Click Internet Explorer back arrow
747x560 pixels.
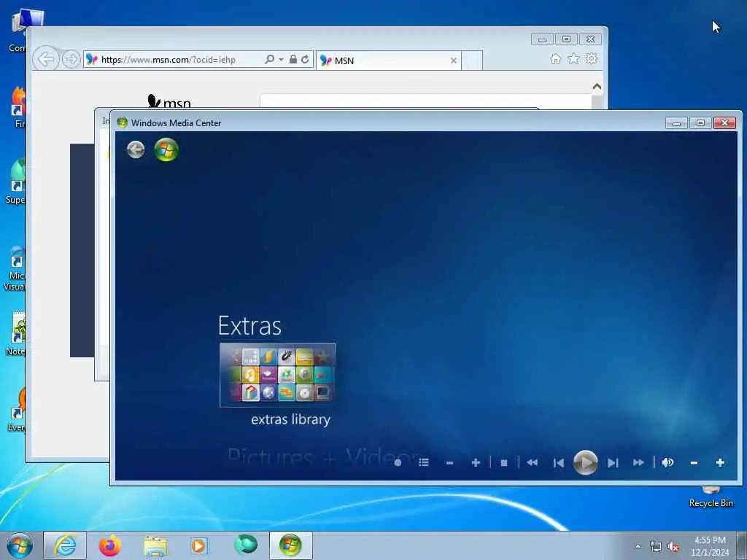[46, 59]
